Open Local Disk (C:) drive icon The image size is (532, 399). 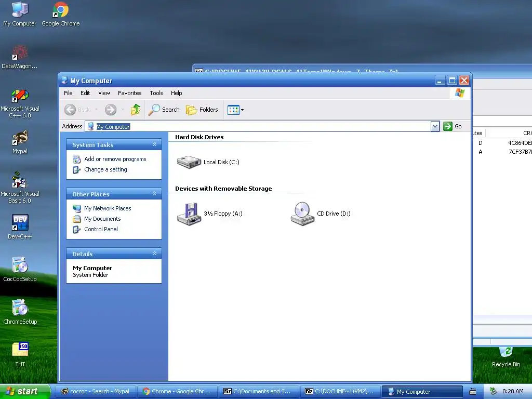189,162
